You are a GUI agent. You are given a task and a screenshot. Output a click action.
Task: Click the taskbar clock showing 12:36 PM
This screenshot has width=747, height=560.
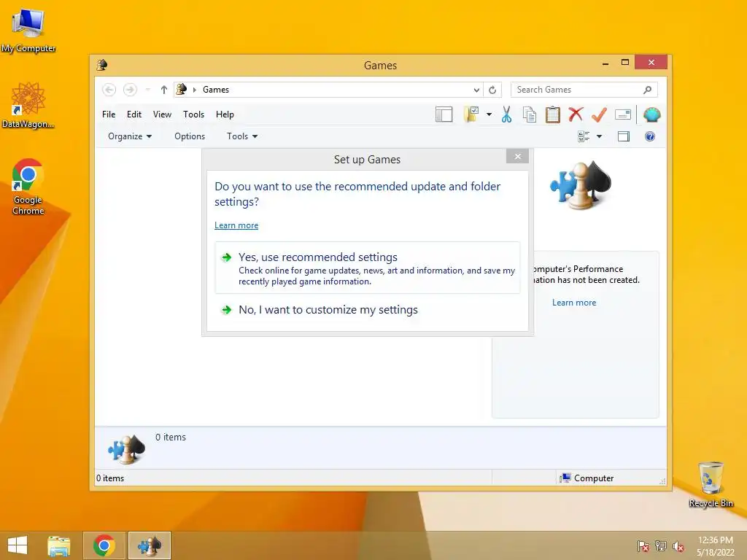[x=716, y=545]
